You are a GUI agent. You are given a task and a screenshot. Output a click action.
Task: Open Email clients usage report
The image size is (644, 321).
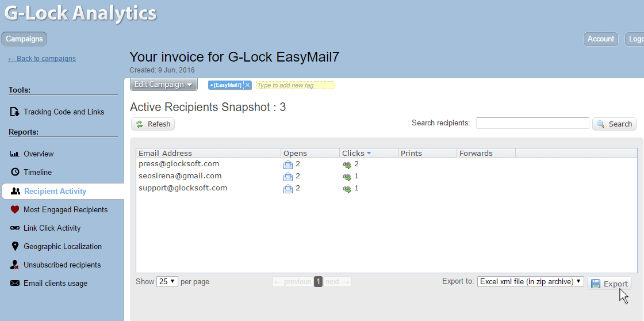click(x=55, y=284)
